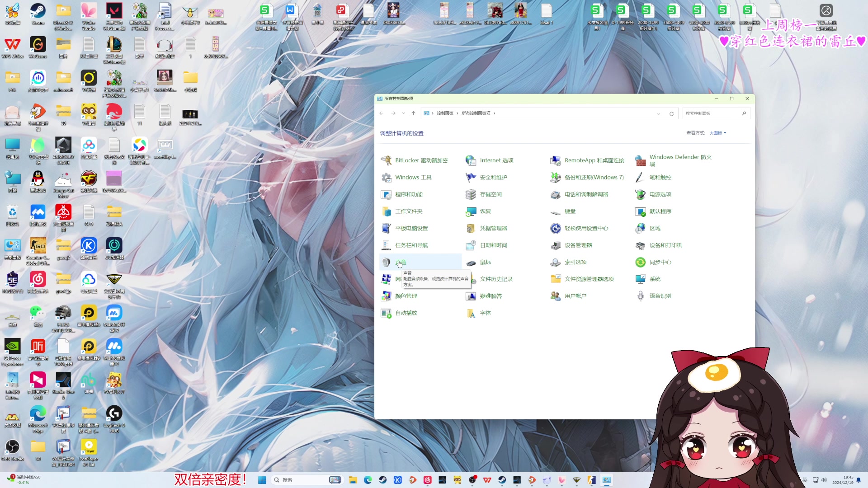
Task: Refresh the Control Panel address bar
Action: coord(671,113)
